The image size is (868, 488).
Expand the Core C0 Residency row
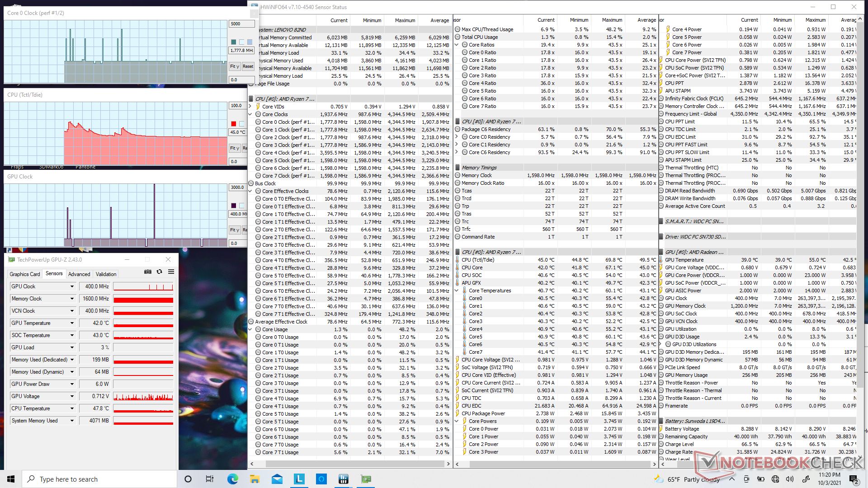click(457, 137)
